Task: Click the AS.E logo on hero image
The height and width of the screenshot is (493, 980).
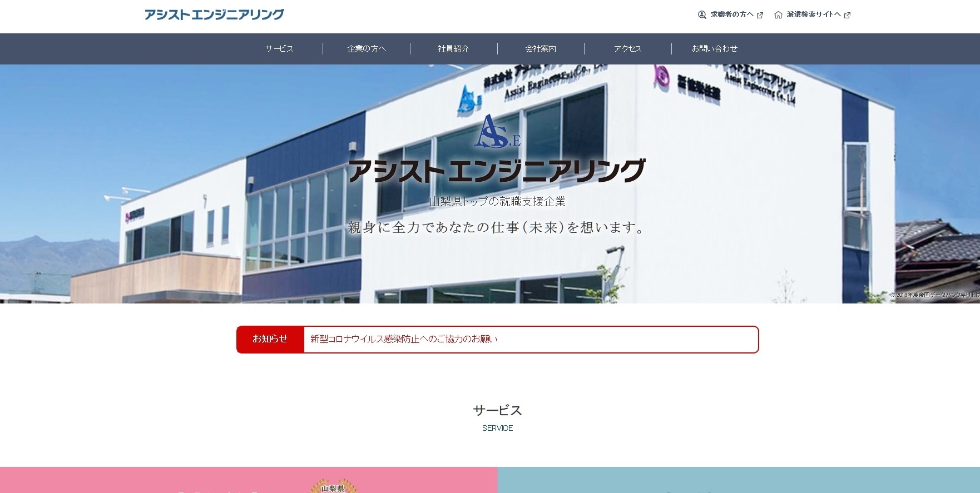Action: coord(497,132)
